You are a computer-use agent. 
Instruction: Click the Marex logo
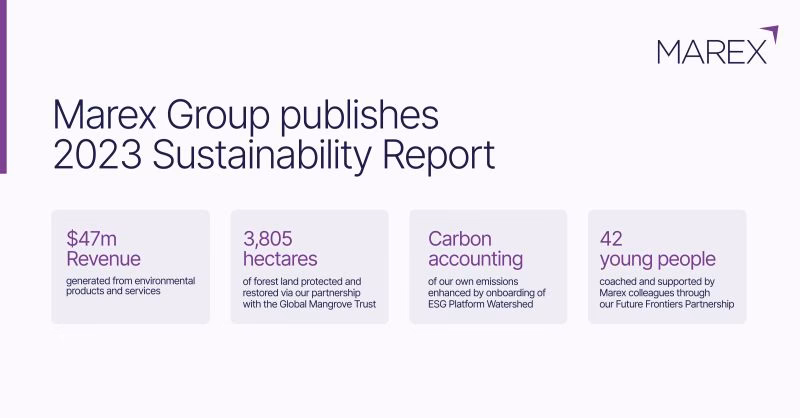click(x=718, y=45)
